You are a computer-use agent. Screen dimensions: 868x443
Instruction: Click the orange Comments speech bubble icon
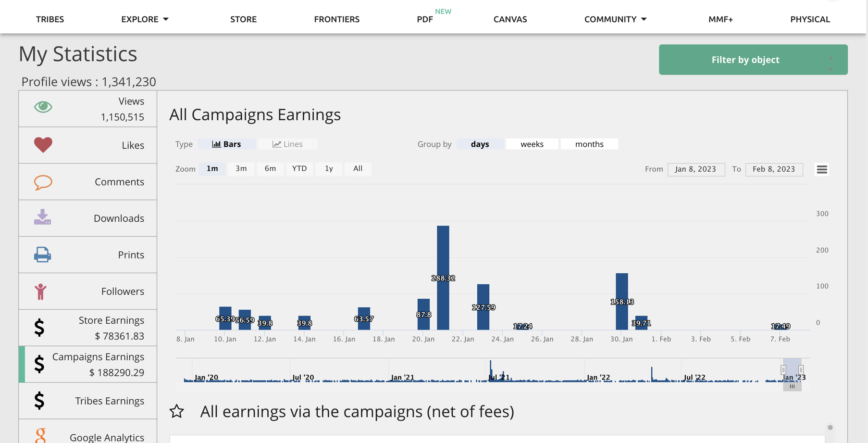point(43,182)
